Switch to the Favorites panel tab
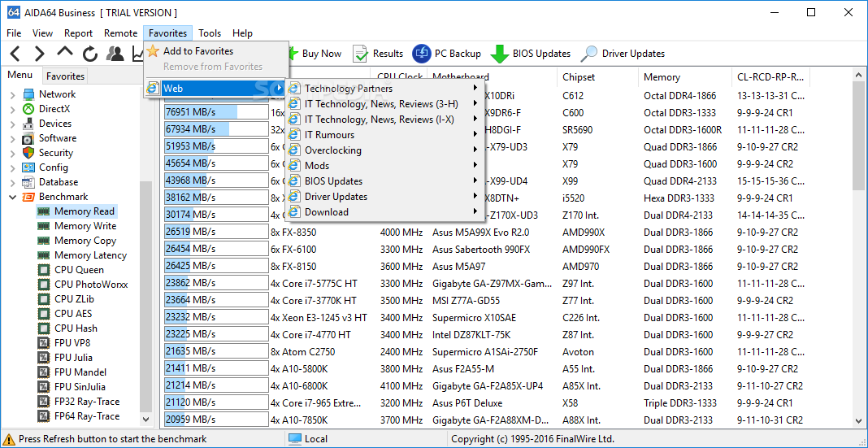Screen dimensions: 868x448 (65, 76)
